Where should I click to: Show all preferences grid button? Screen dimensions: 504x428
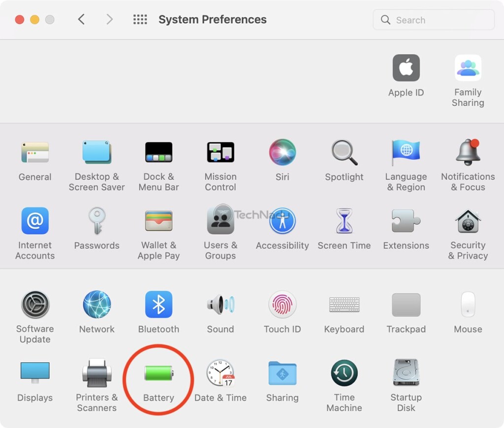pyautogui.click(x=140, y=19)
